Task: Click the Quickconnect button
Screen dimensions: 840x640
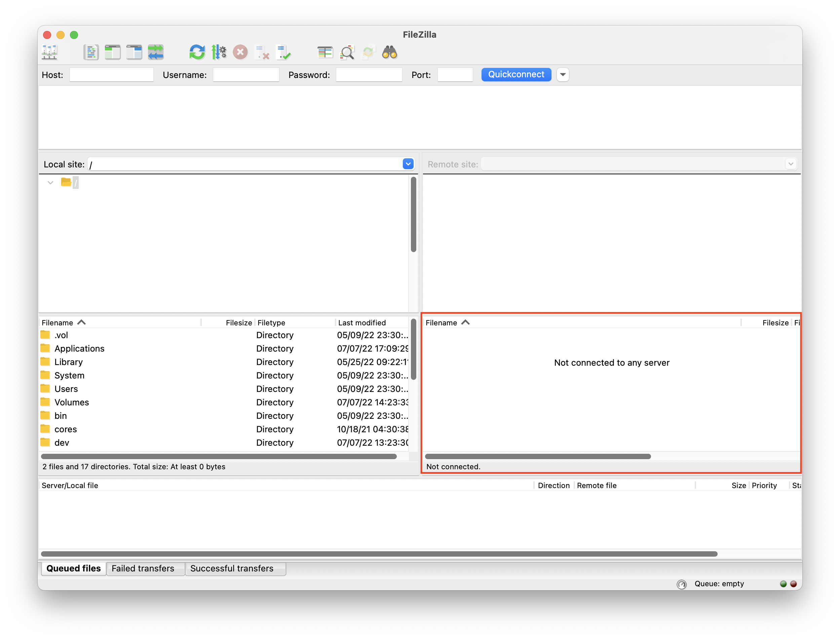Action: tap(516, 74)
